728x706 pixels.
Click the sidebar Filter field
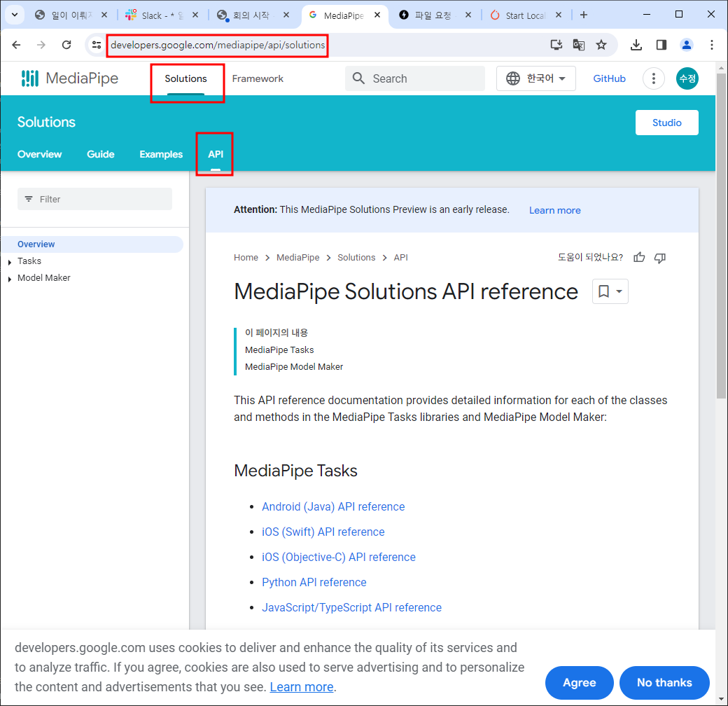[x=94, y=199]
